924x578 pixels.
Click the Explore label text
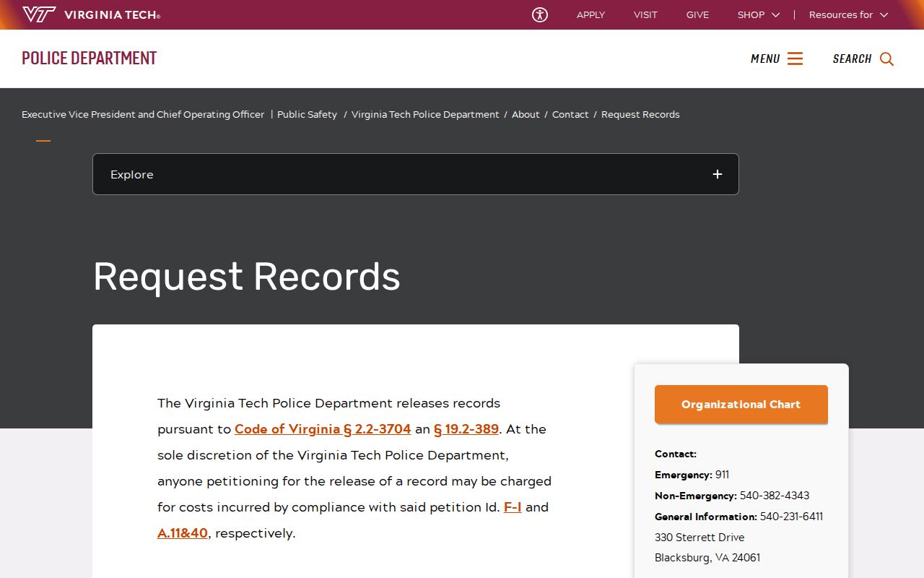click(x=131, y=174)
